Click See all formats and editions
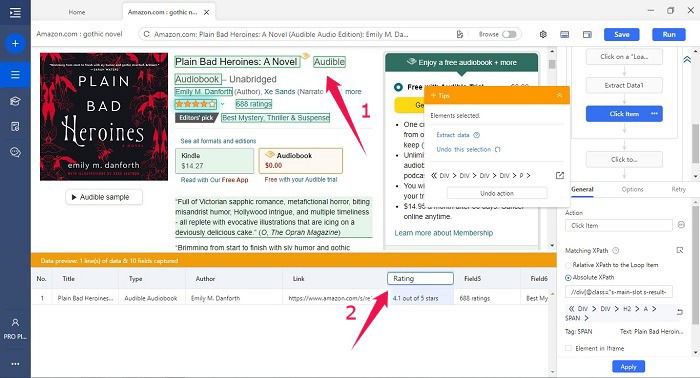The width and height of the screenshot is (700, 378). pyautogui.click(x=218, y=141)
